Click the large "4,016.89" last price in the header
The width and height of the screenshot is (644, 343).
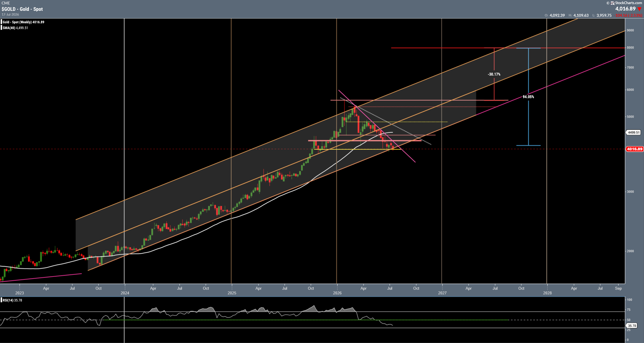[x=625, y=9]
